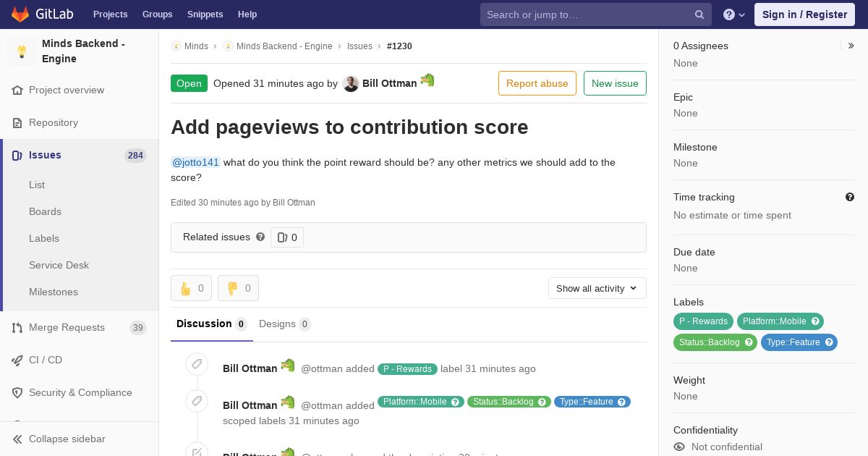Click the Collapse sidebar double-chevron icon
Screen dimensions: 868x456
(17, 439)
